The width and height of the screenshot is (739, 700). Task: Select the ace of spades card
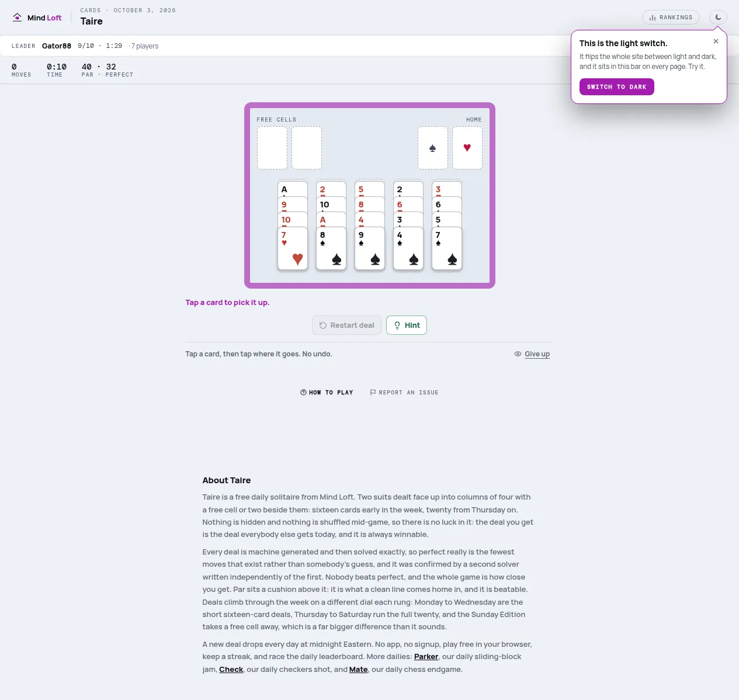[293, 189]
